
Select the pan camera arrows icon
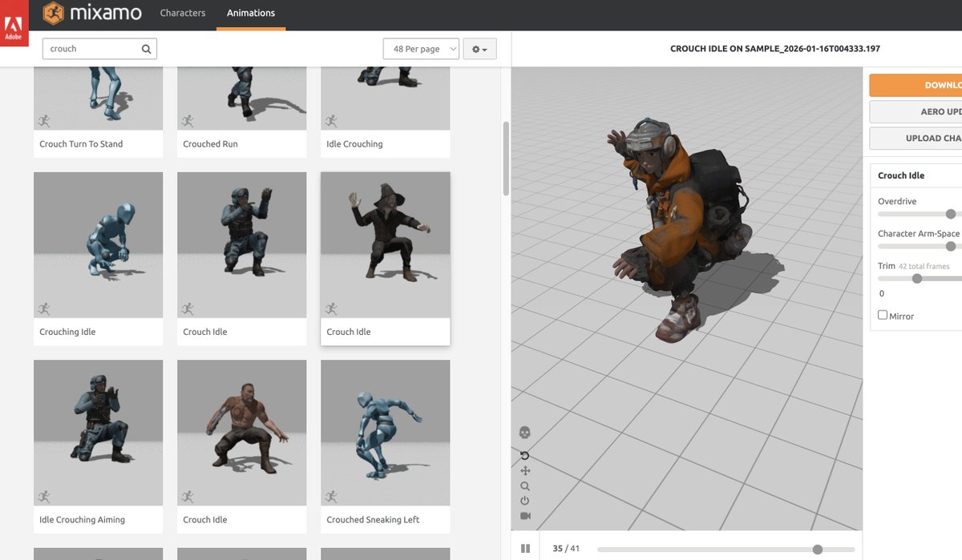pos(525,471)
